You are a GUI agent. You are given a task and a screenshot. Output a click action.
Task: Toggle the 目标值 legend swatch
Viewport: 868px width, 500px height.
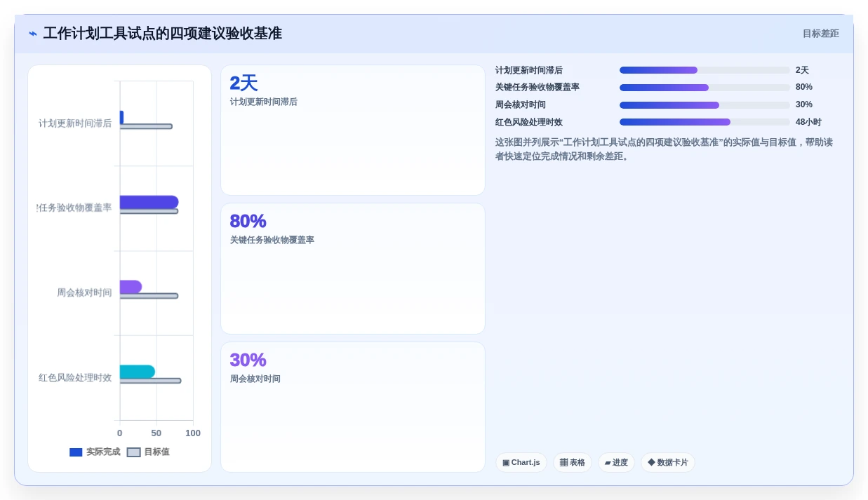coord(133,452)
